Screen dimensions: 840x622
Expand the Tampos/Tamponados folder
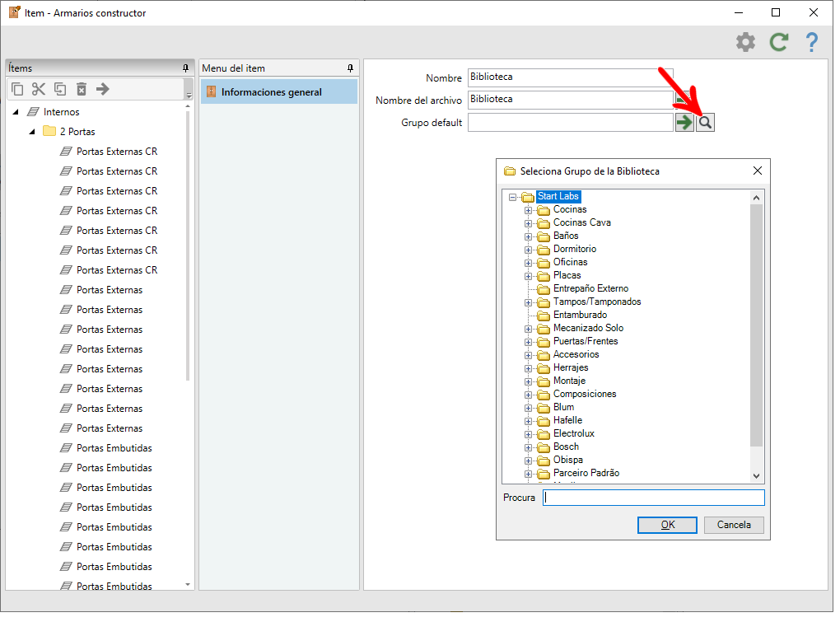528,302
